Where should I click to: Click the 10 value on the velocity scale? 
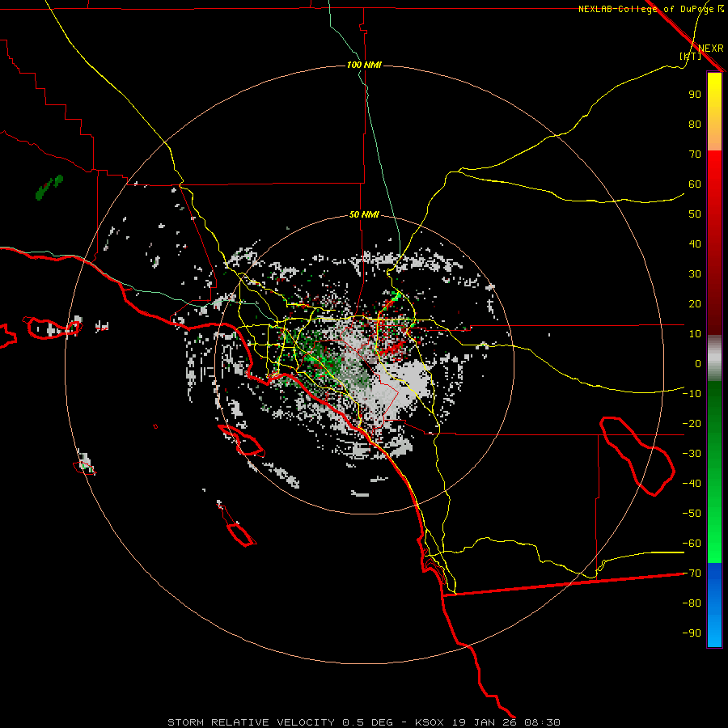click(695, 334)
